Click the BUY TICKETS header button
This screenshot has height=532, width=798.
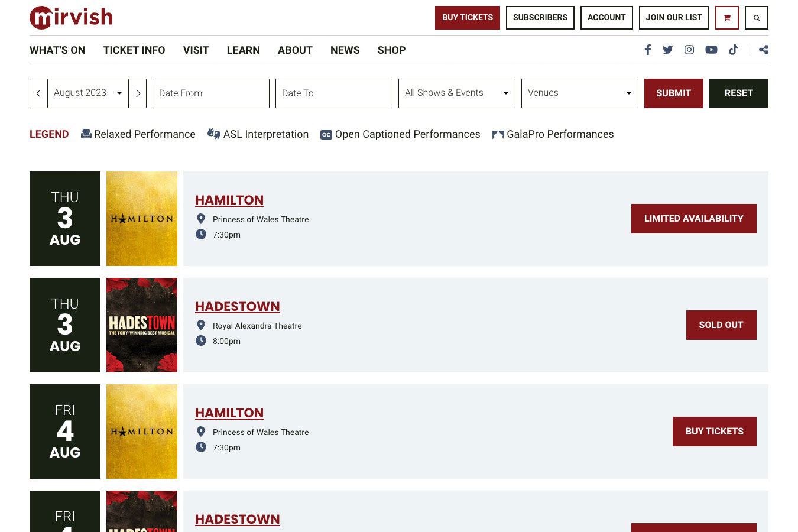pos(468,18)
